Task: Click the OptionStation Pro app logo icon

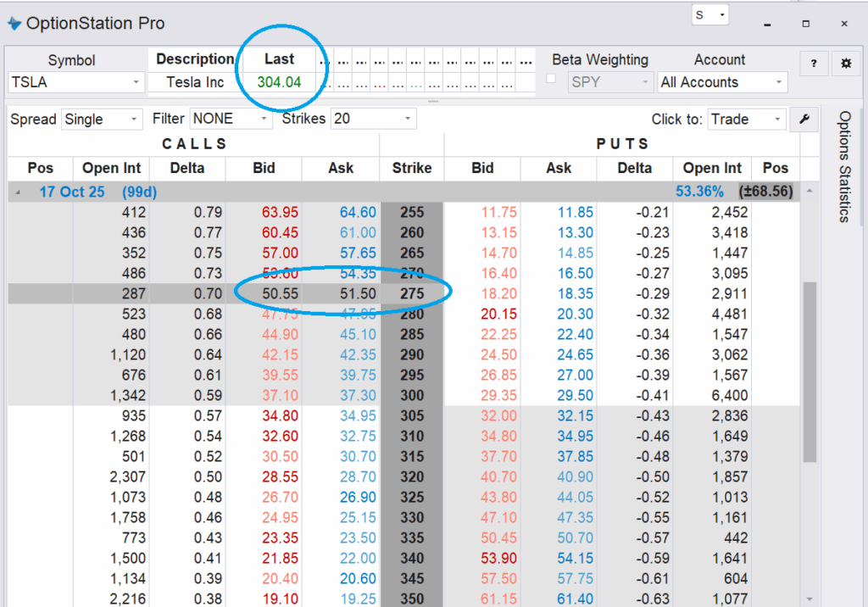Action: 14,23
